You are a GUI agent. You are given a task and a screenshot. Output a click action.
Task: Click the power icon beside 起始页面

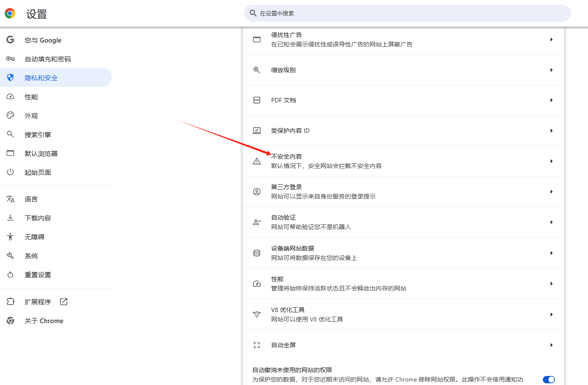10,172
